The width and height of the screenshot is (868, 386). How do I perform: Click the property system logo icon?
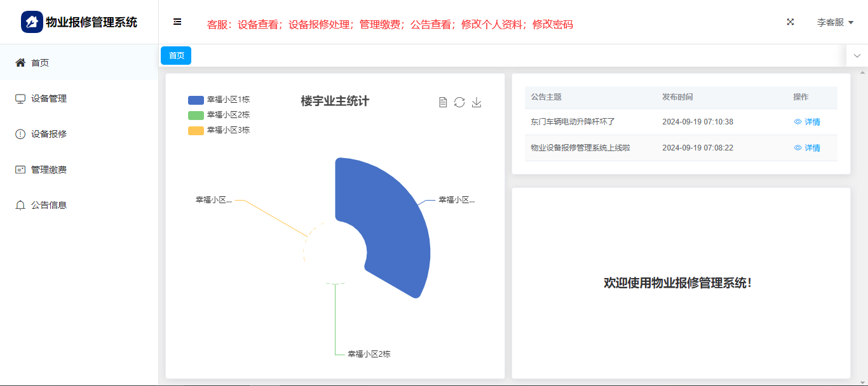click(x=32, y=22)
